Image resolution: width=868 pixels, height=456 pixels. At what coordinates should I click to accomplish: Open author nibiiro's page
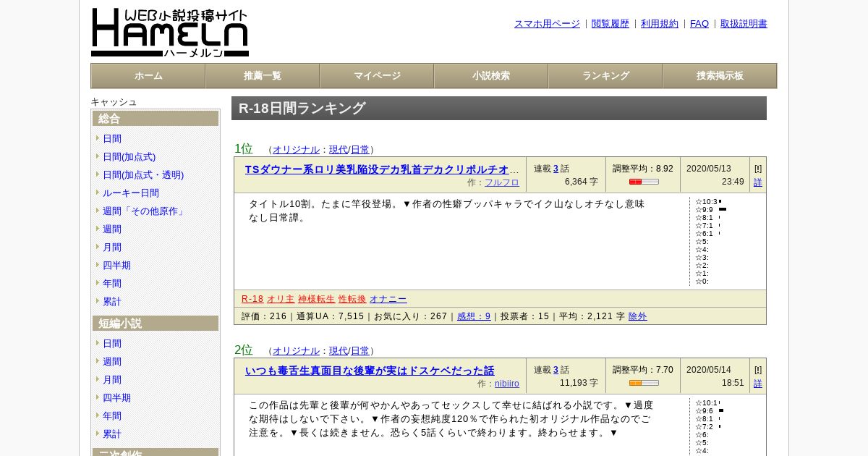pyautogui.click(x=507, y=384)
